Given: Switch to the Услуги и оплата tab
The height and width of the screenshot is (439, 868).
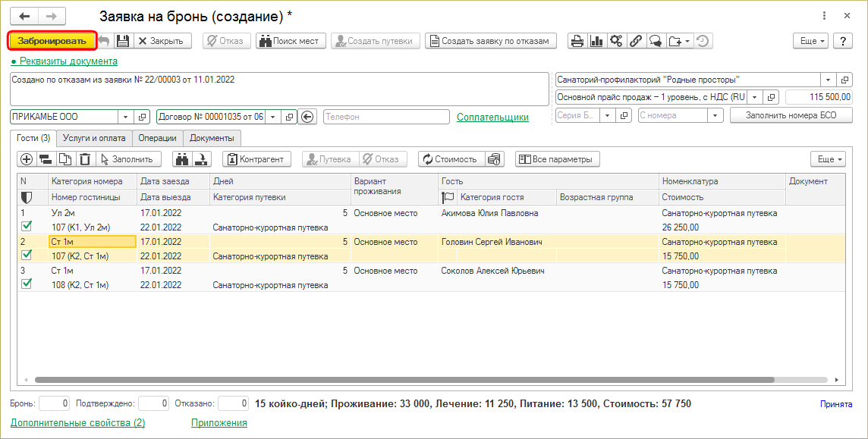Looking at the screenshot, I should coord(94,138).
